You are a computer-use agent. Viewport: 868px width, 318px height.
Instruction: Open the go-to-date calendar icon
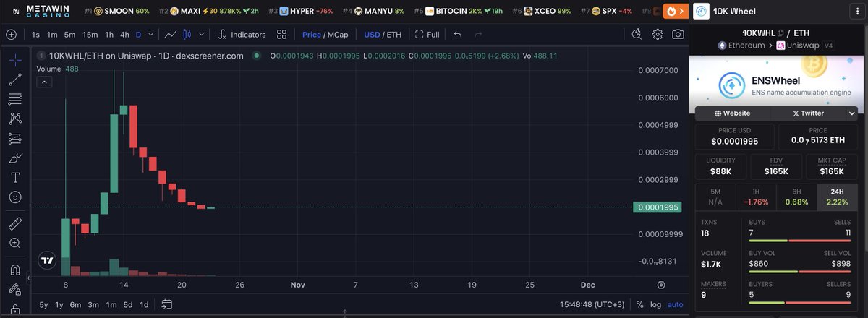click(x=167, y=304)
